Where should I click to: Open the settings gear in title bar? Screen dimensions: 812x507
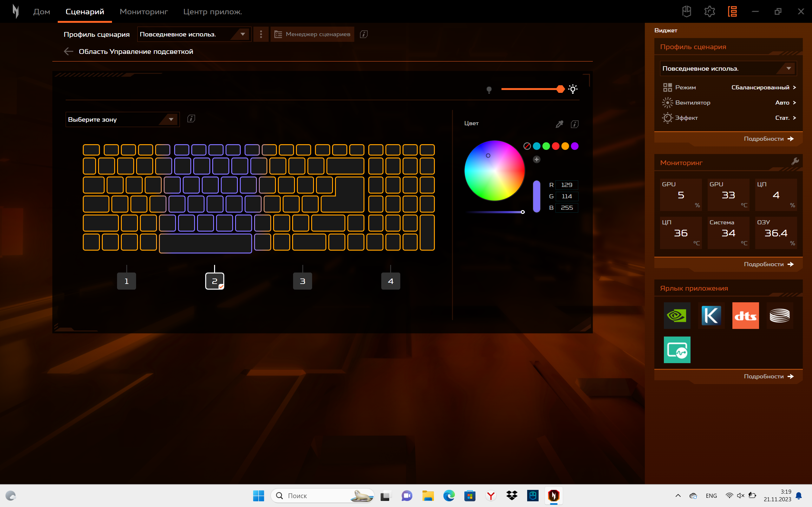click(x=709, y=12)
